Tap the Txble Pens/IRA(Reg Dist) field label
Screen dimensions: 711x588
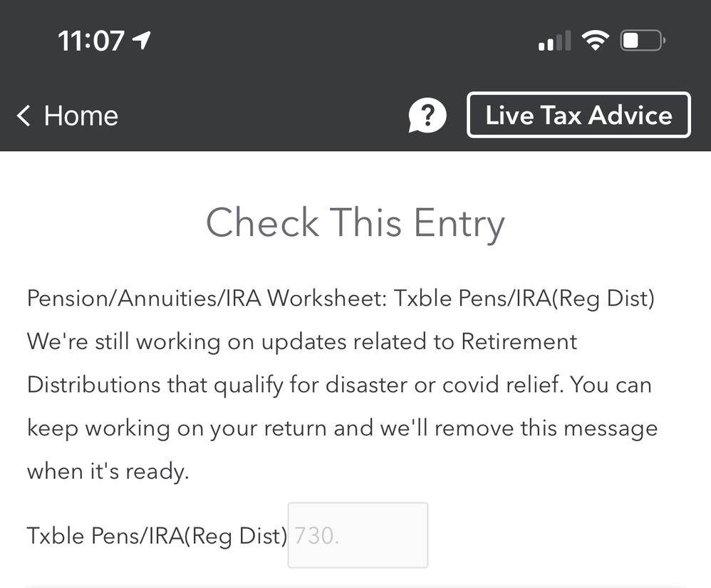(156, 535)
